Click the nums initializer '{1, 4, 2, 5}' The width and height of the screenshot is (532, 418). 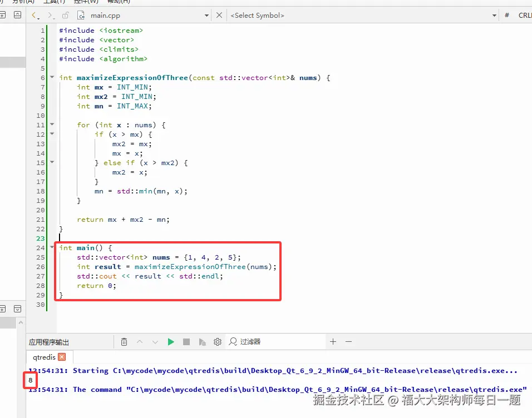210,257
